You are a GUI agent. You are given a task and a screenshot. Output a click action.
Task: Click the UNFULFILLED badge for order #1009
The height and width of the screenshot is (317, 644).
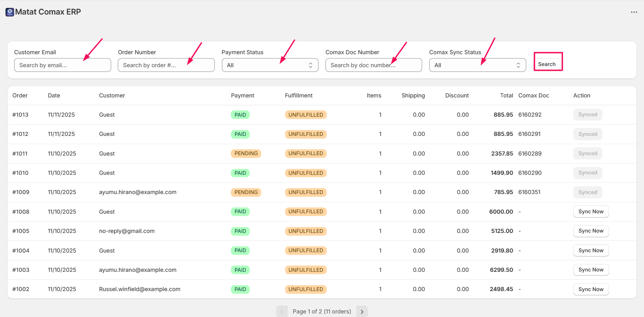[x=306, y=192]
